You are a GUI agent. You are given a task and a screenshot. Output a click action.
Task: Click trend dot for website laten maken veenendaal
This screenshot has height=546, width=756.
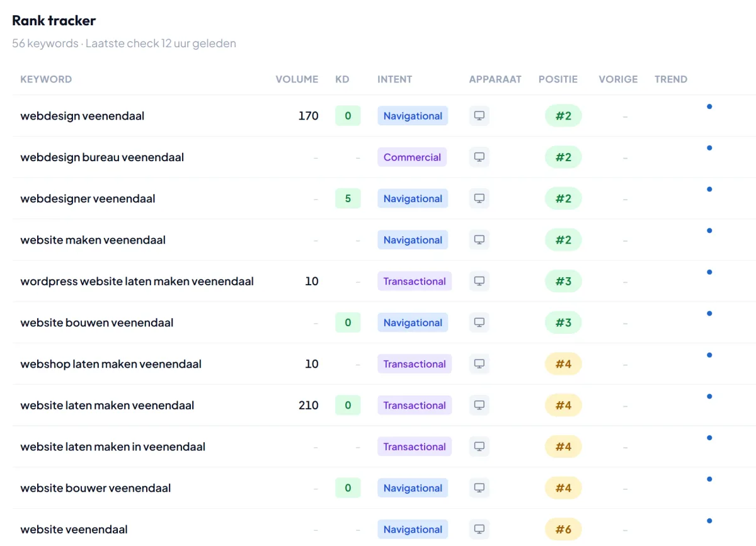[709, 396]
